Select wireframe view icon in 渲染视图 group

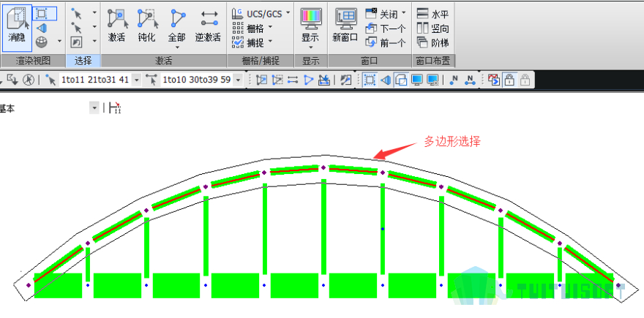point(42,14)
